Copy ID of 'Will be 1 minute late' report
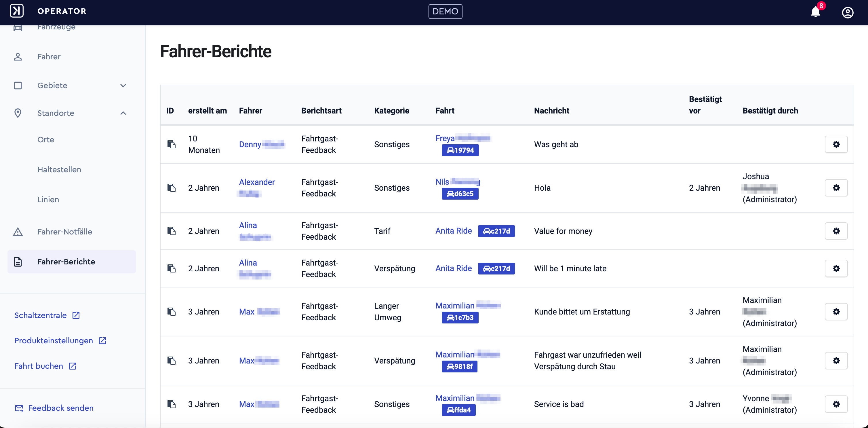Screen dimensions: 868x428 click(x=172, y=268)
